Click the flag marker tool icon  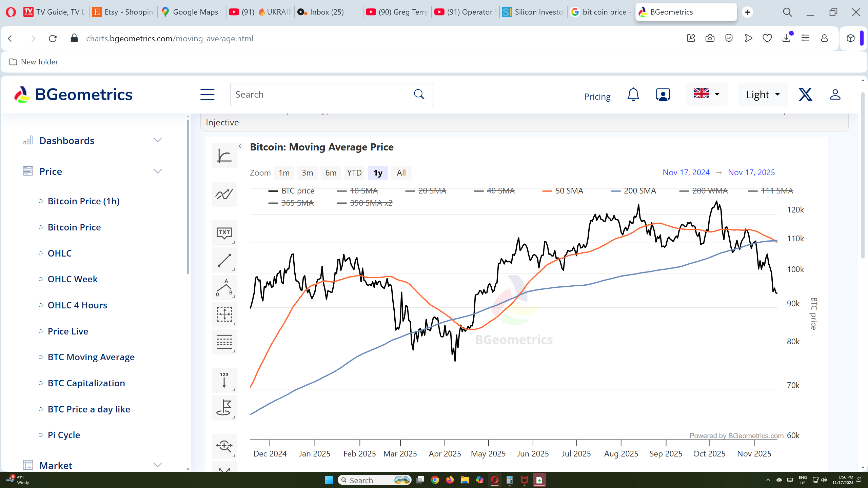tap(224, 408)
